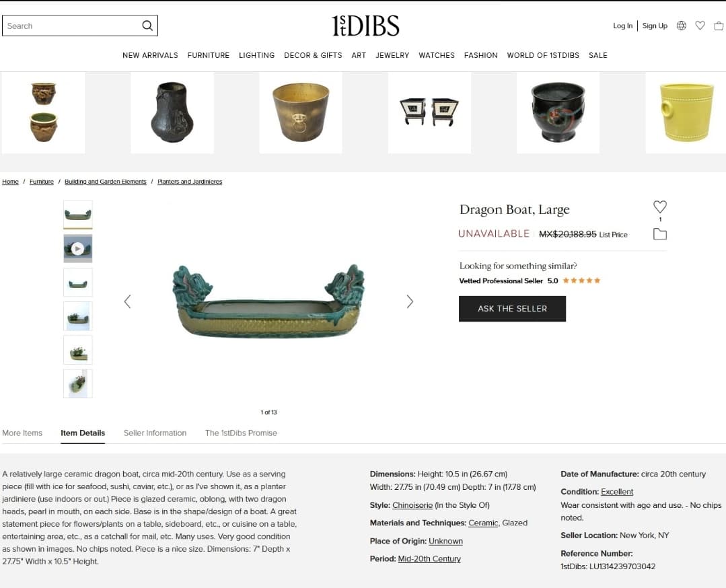
Task: Open the globe region selector icon
Action: click(681, 26)
